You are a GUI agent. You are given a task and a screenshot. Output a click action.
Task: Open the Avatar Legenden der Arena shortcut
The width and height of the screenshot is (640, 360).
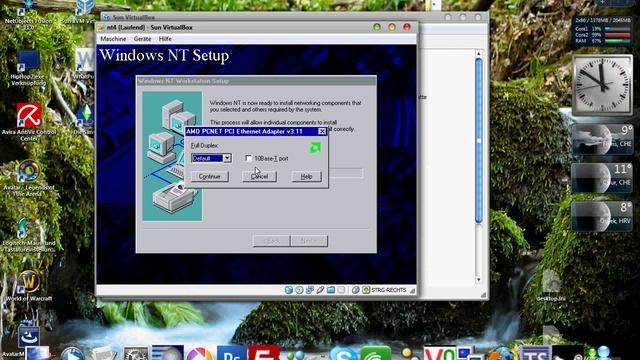coord(29,171)
